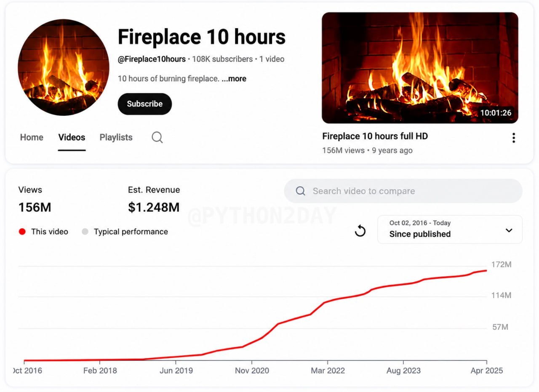The image size is (539, 392).
Task: Click magnifier icon in compare search box
Action: (x=300, y=191)
